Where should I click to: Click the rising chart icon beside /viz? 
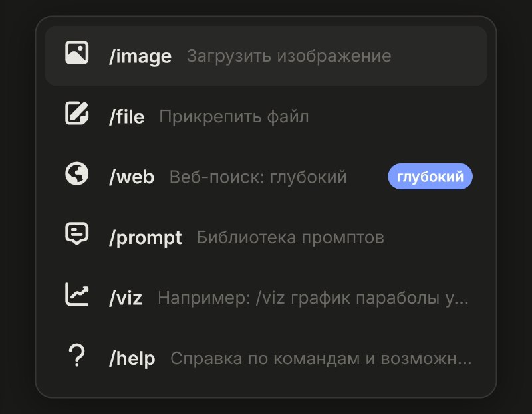77,295
